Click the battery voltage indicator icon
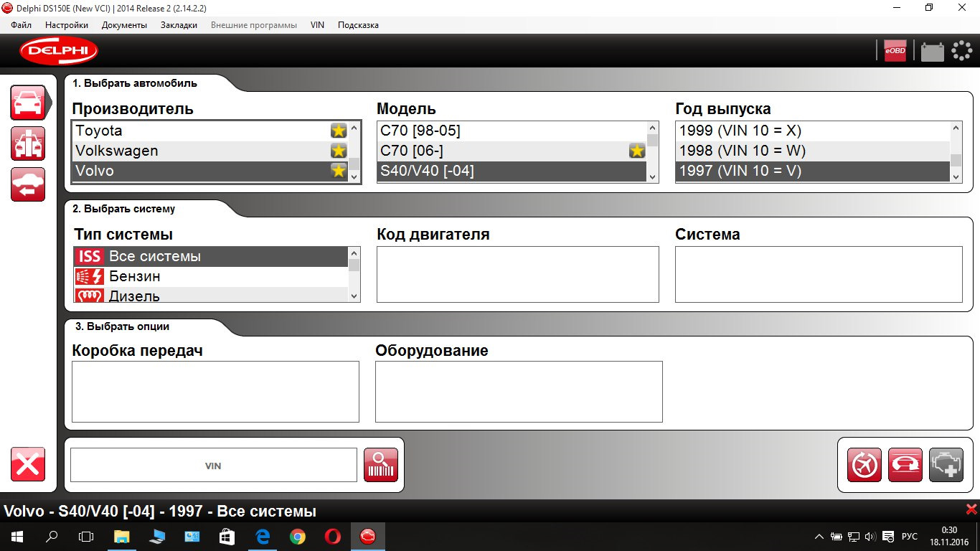The height and width of the screenshot is (551, 980). 932,52
